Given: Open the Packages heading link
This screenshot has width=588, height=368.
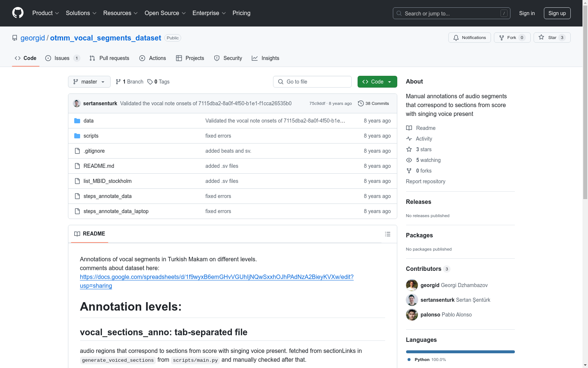Looking at the screenshot, I should 419,235.
